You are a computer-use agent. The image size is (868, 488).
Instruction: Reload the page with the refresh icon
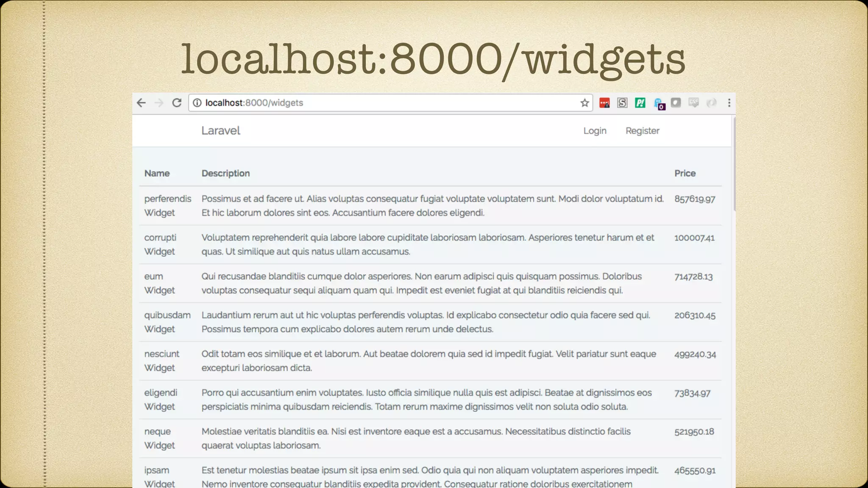click(x=177, y=103)
